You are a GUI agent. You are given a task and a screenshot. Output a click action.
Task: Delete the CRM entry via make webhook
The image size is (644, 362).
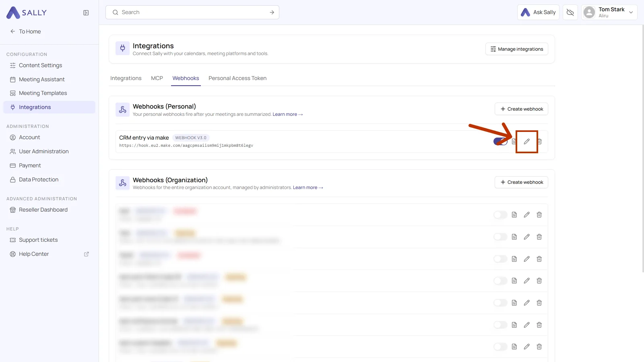tap(539, 142)
